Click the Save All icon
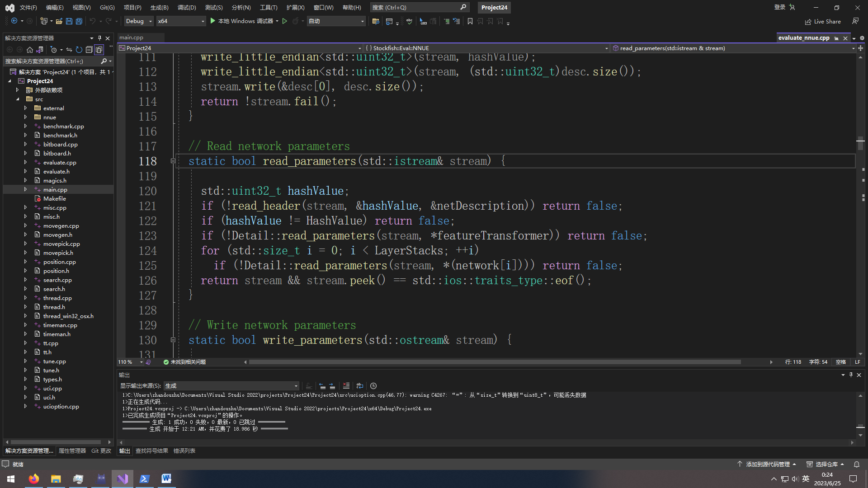This screenshot has height=488, width=868. (79, 21)
